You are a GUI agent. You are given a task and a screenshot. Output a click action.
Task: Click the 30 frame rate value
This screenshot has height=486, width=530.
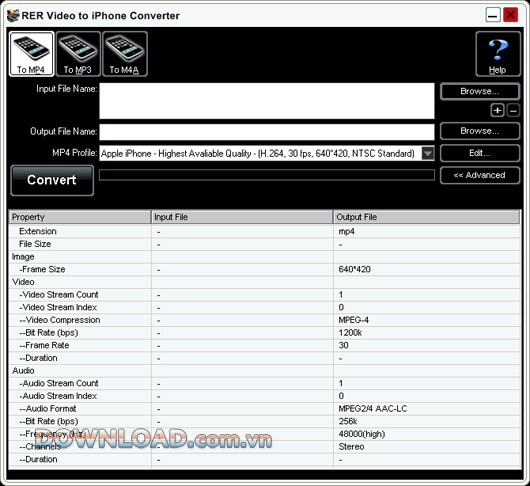click(343, 345)
